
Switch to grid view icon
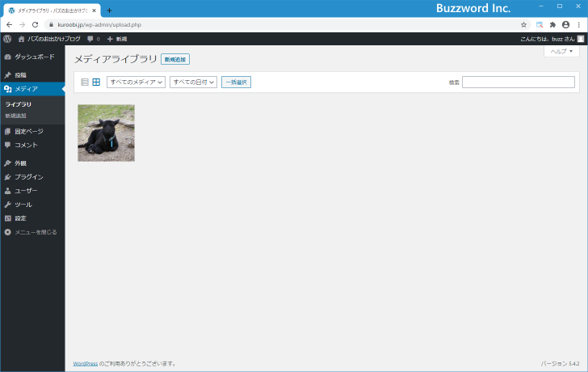click(96, 82)
